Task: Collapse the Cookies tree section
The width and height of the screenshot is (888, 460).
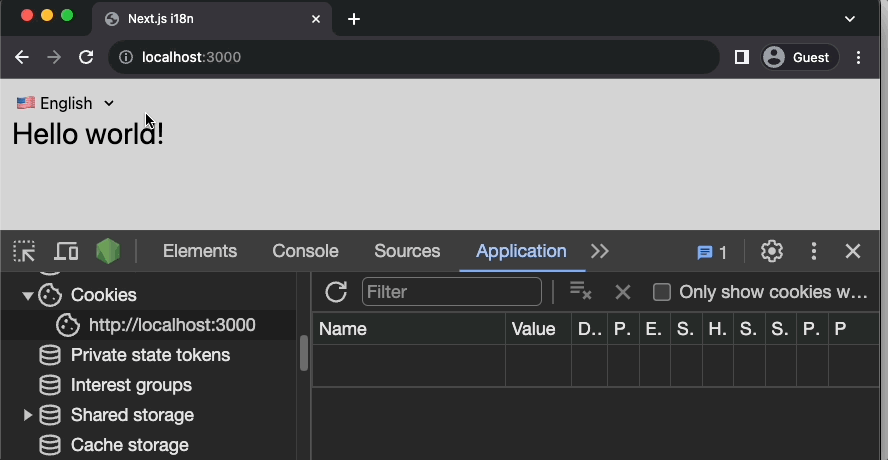Action: click(x=28, y=296)
